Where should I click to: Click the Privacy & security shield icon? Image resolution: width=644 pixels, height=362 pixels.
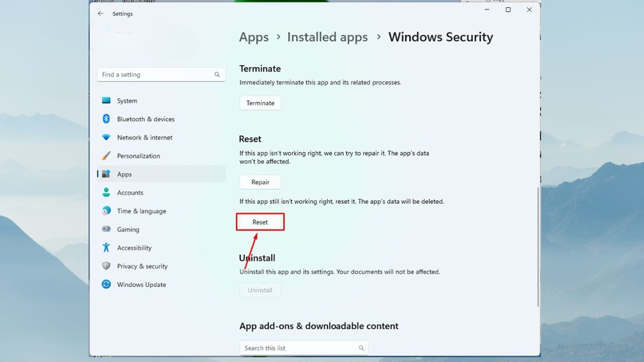(106, 266)
